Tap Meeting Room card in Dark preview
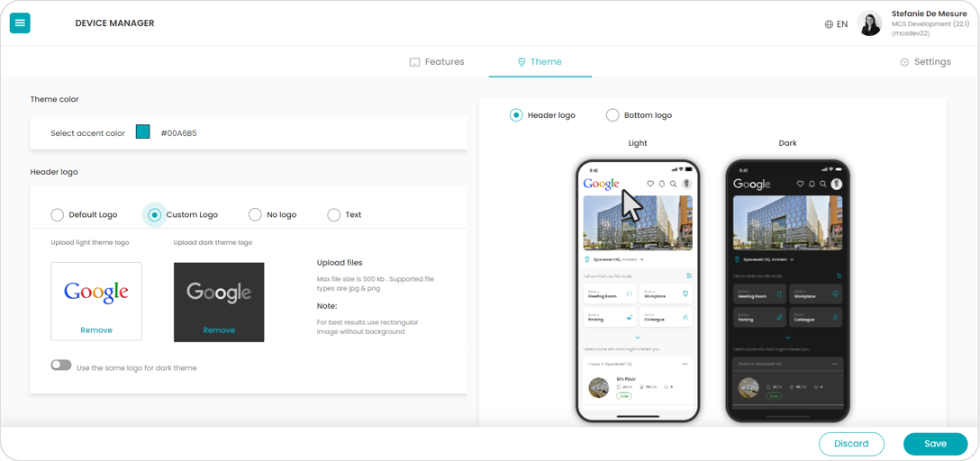Image resolution: width=980 pixels, height=461 pixels. coord(759,294)
